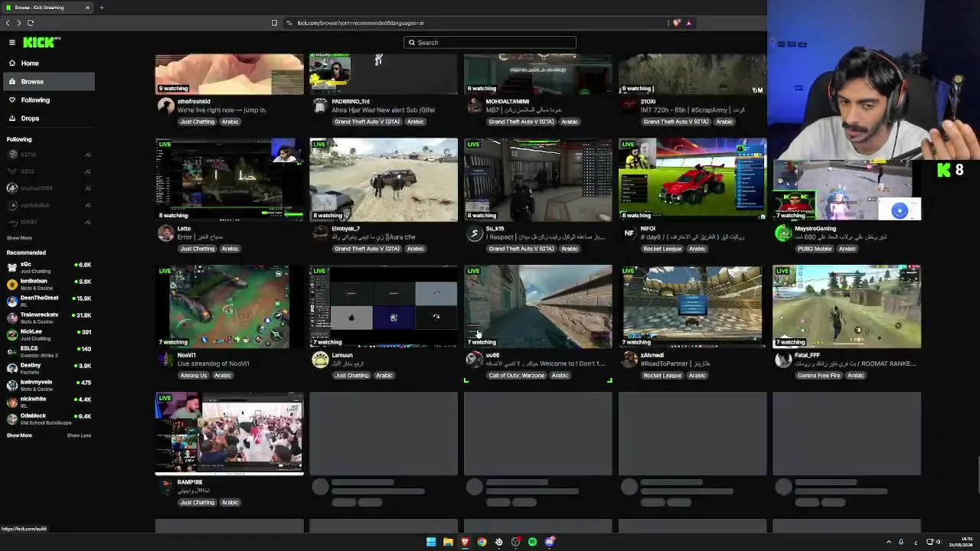980x551 pixels.
Task: Select Browse in the sidebar
Action: 47,82
